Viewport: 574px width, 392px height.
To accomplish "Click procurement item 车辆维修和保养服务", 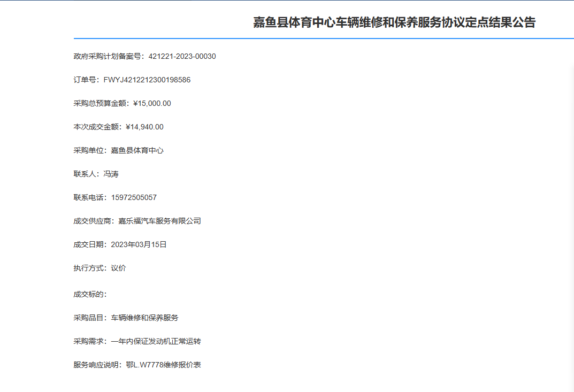I will point(144,318).
